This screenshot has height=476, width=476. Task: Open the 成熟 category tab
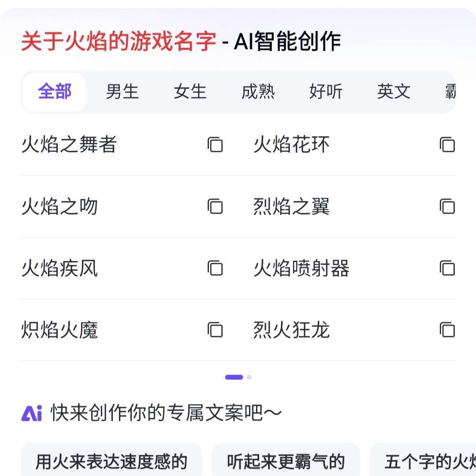pyautogui.click(x=258, y=92)
